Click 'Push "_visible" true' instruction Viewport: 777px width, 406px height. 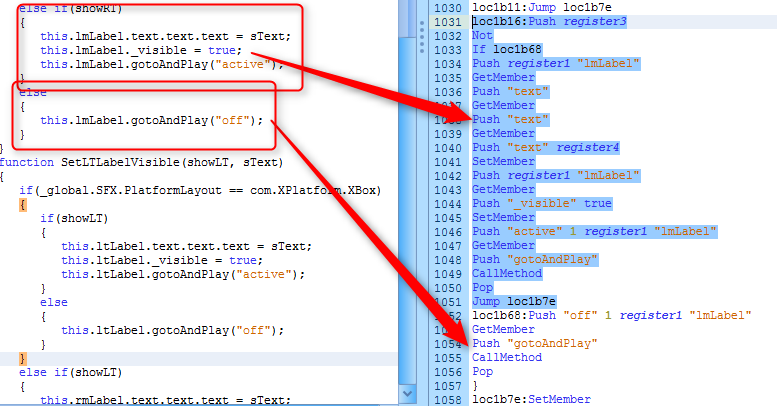point(541,203)
